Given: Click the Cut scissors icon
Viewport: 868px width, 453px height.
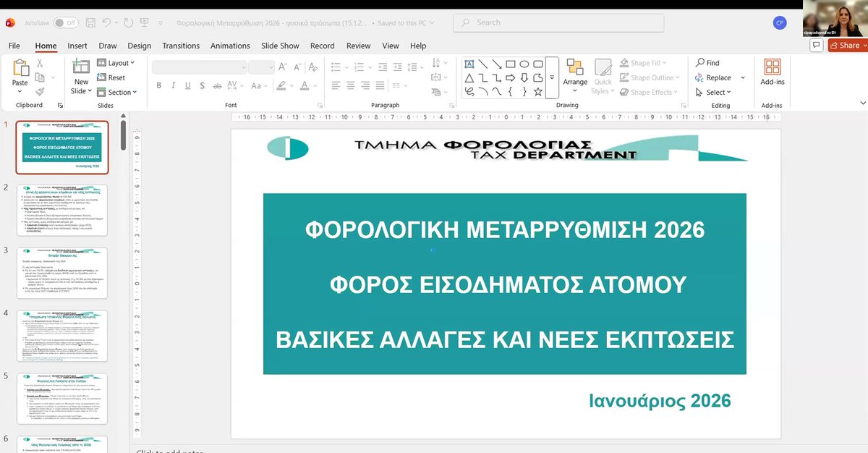Looking at the screenshot, I should tap(40, 63).
